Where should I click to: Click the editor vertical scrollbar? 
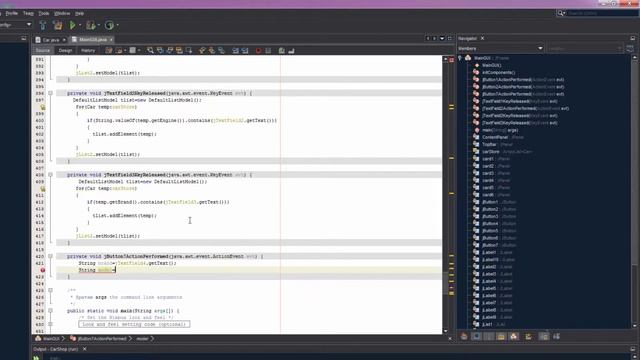point(445,194)
